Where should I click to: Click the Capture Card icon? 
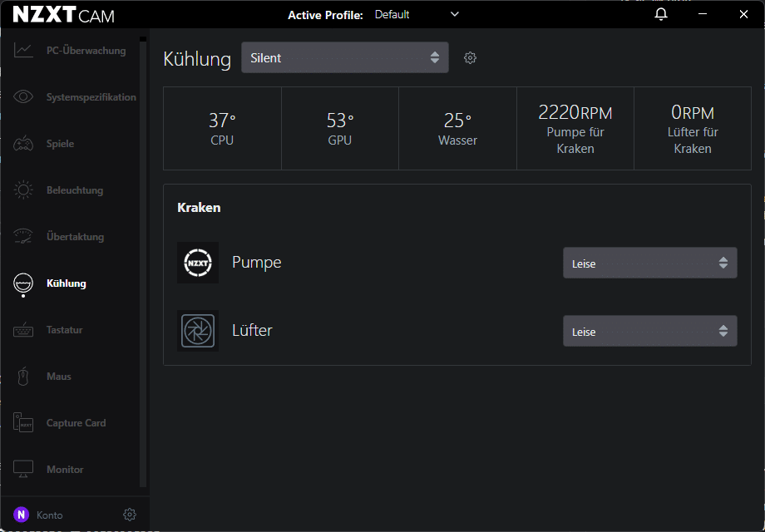(23, 423)
